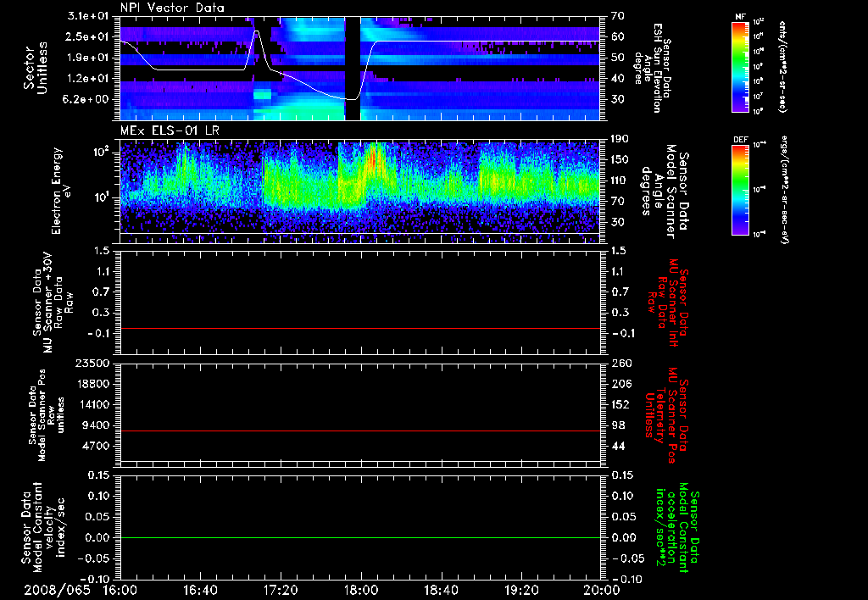Click the black data gap in NPI panel

click(x=353, y=68)
